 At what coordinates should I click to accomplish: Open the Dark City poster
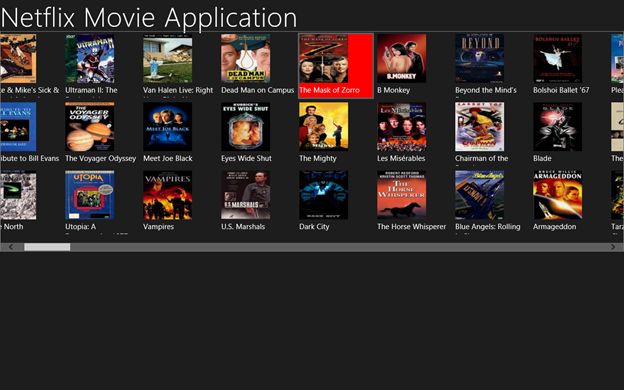click(x=324, y=195)
